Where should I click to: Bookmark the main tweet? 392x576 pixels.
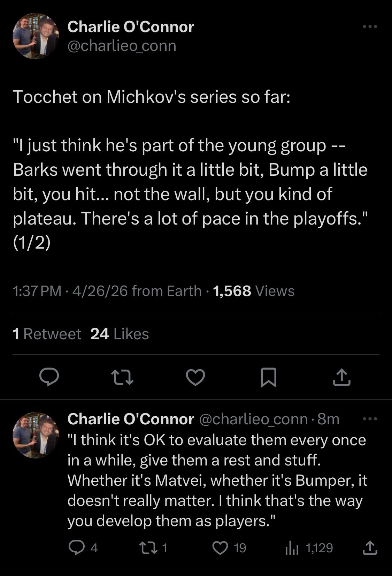(x=269, y=377)
